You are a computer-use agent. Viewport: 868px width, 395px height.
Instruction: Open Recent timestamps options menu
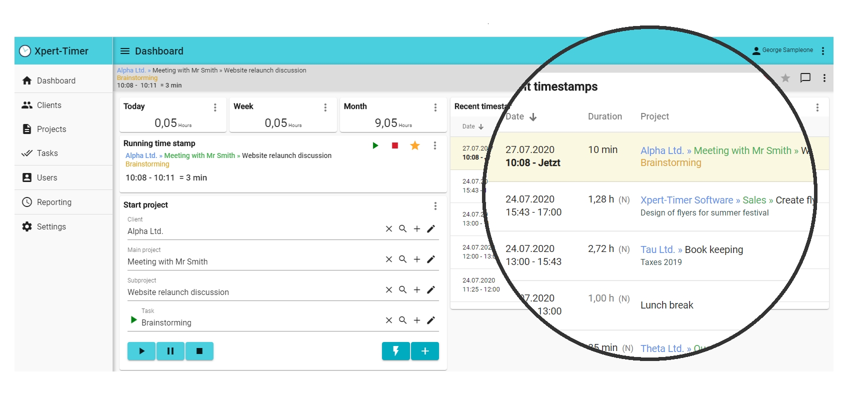tap(817, 107)
